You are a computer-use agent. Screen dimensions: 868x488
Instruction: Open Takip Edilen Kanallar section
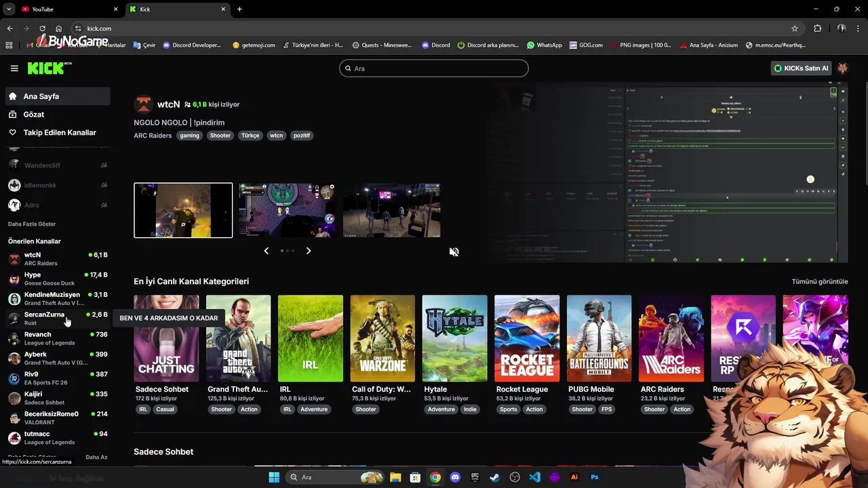(x=58, y=133)
